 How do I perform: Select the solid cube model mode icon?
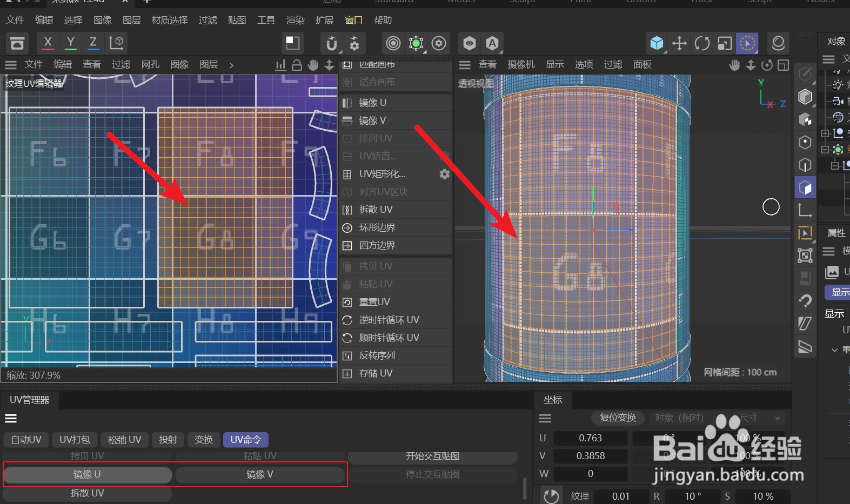[805, 97]
